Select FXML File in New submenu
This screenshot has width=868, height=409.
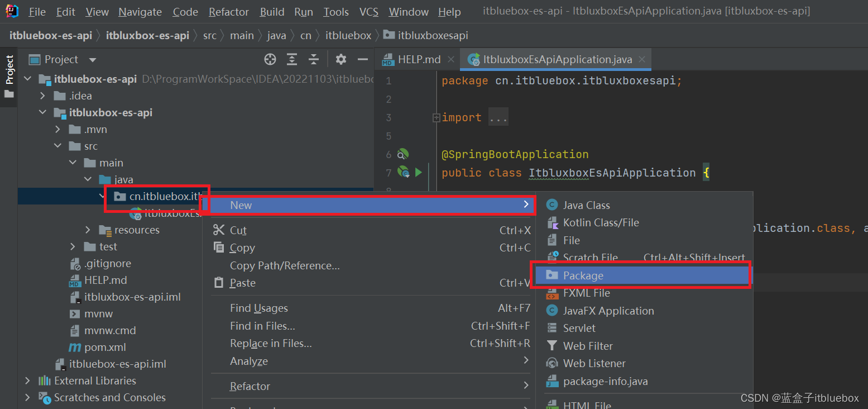(x=644, y=293)
